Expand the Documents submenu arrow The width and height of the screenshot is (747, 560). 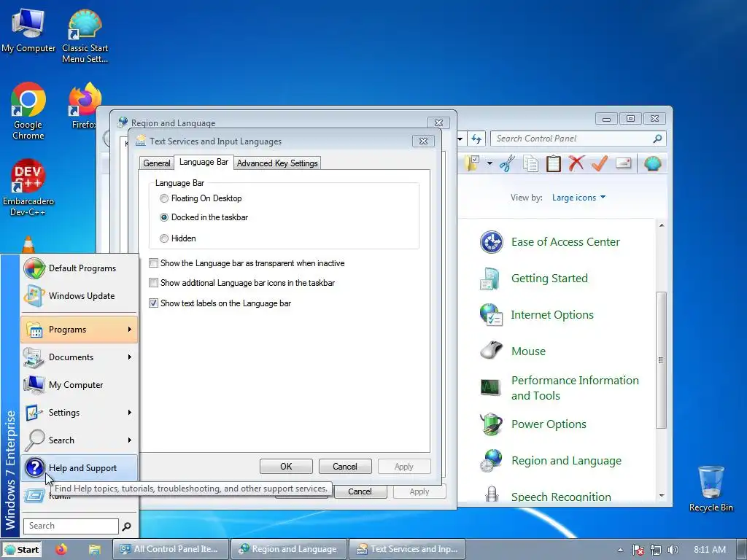coord(130,357)
